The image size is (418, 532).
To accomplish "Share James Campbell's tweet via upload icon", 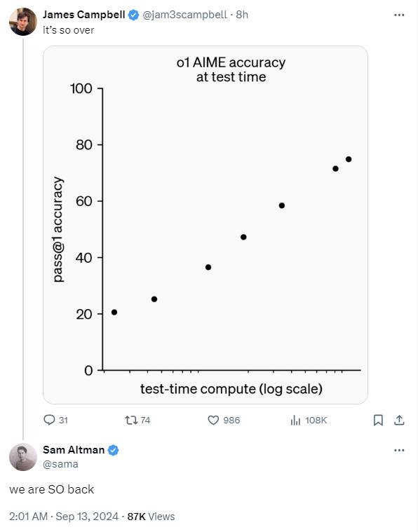I will coord(399,420).
